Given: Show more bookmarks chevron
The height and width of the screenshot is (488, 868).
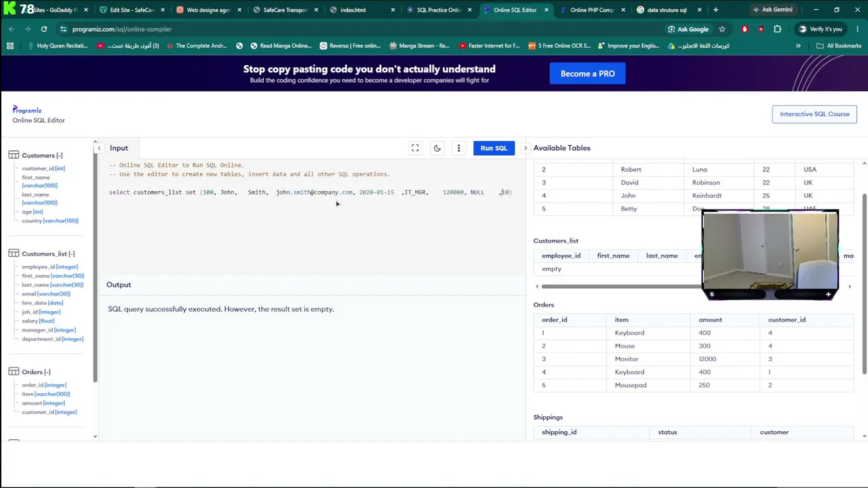Looking at the screenshot, I should click(x=798, y=45).
